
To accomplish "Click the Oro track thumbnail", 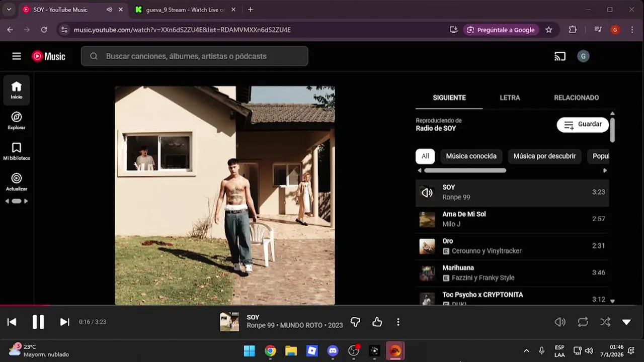I will (x=427, y=246).
